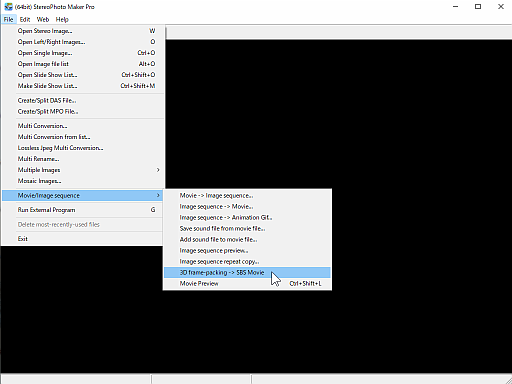512x384 pixels.
Task: Select Movie Preview entry
Action: coord(247,283)
